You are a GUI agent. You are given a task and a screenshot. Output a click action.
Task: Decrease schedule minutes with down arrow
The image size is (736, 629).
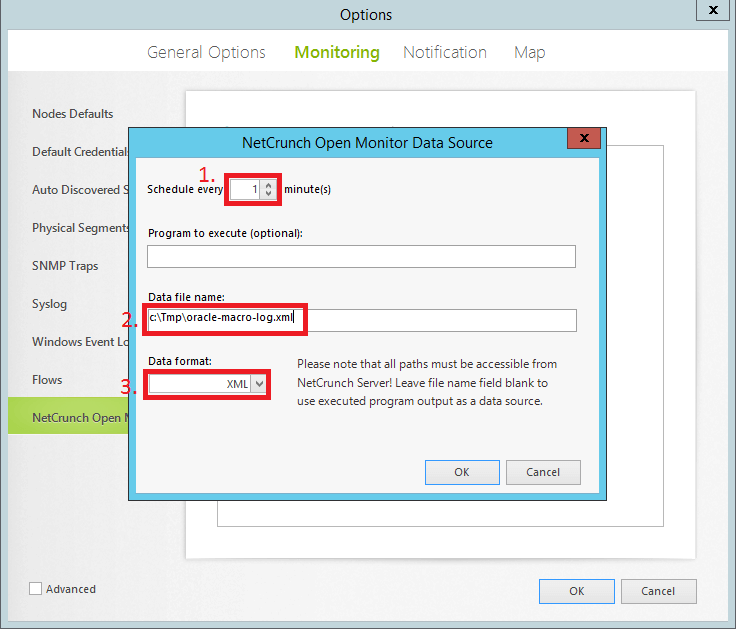click(x=268, y=193)
